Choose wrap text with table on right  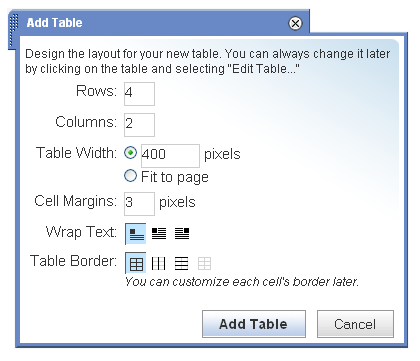click(x=182, y=234)
